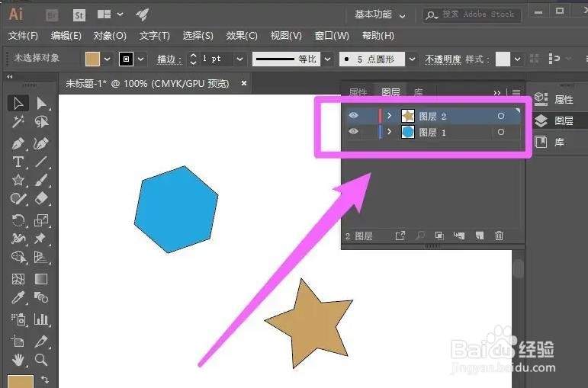Image resolution: width=588 pixels, height=388 pixels.
Task: Open the Adobe Stock (St) icon
Action: [x=79, y=15]
